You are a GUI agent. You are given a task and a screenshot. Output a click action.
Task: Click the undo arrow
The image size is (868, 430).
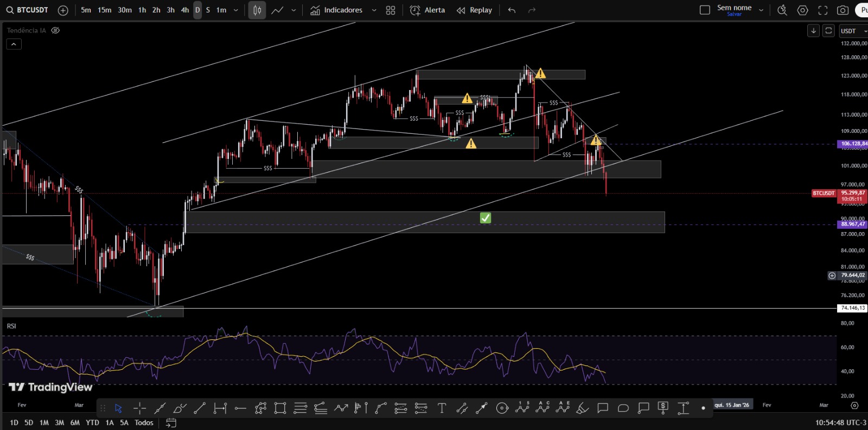click(x=512, y=10)
